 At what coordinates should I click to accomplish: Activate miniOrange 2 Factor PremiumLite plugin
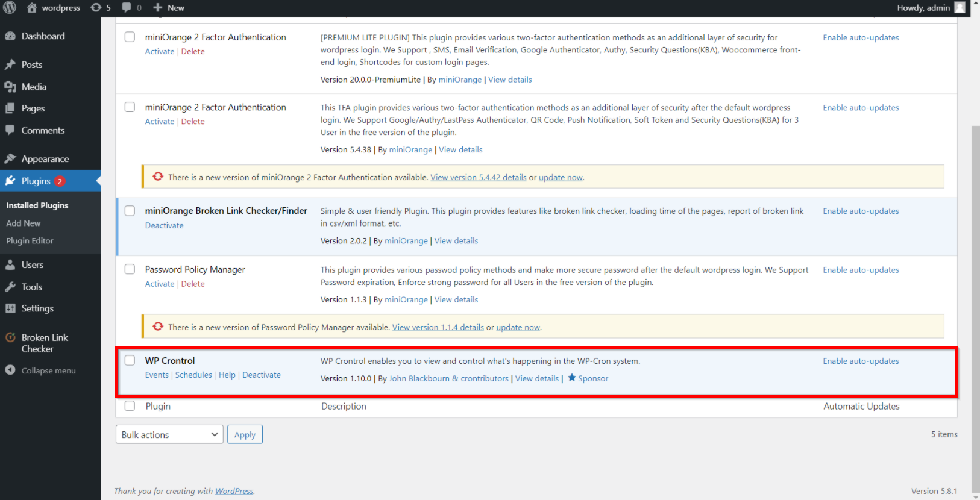[160, 51]
